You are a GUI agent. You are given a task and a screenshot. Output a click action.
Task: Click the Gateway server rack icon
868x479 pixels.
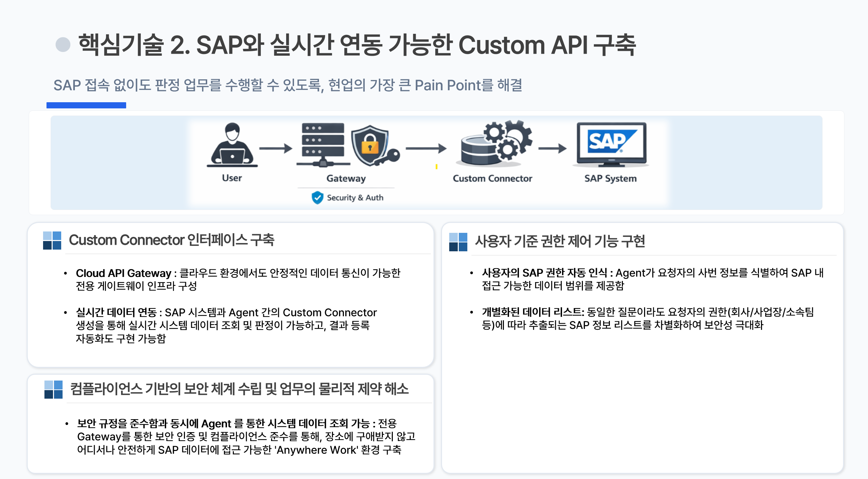[x=323, y=145]
